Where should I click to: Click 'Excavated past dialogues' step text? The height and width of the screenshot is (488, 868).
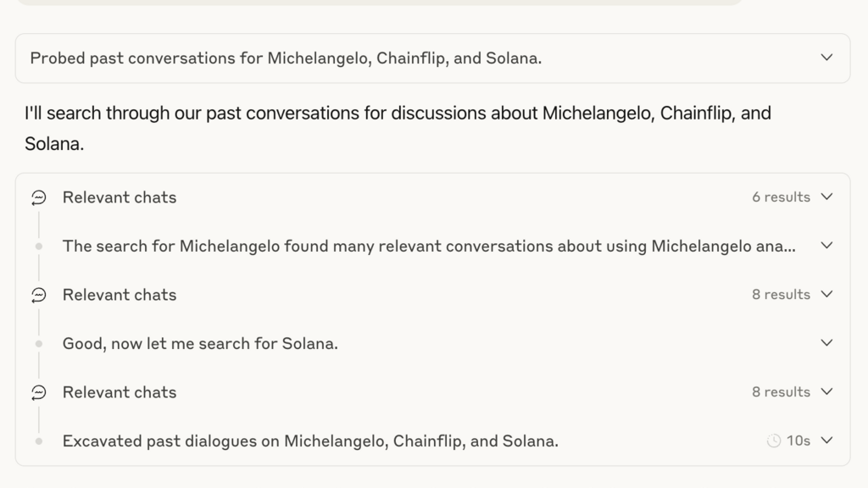(310, 441)
